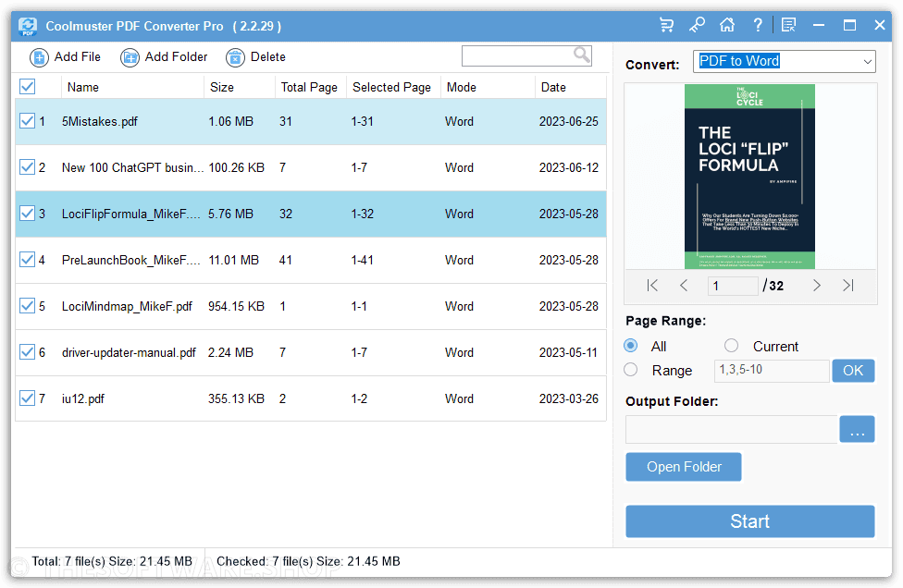Screen dimensions: 903x588
Task: Click the Output Folder path field
Action: point(732,429)
